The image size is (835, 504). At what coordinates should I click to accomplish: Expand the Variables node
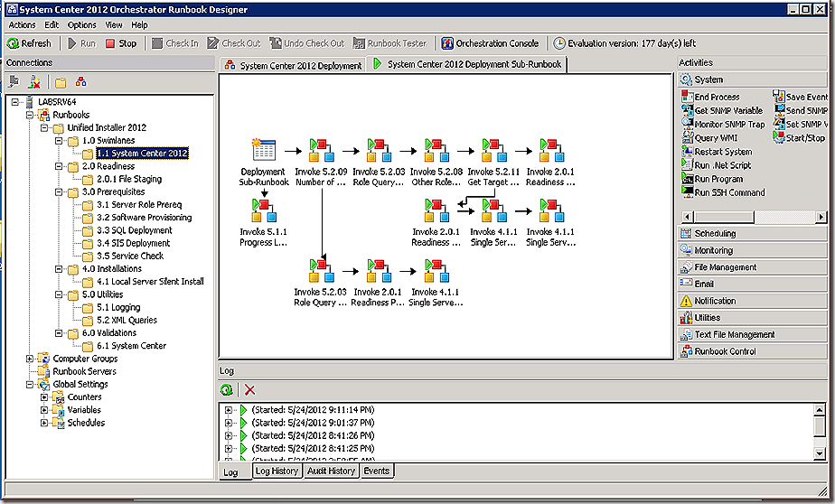44,410
